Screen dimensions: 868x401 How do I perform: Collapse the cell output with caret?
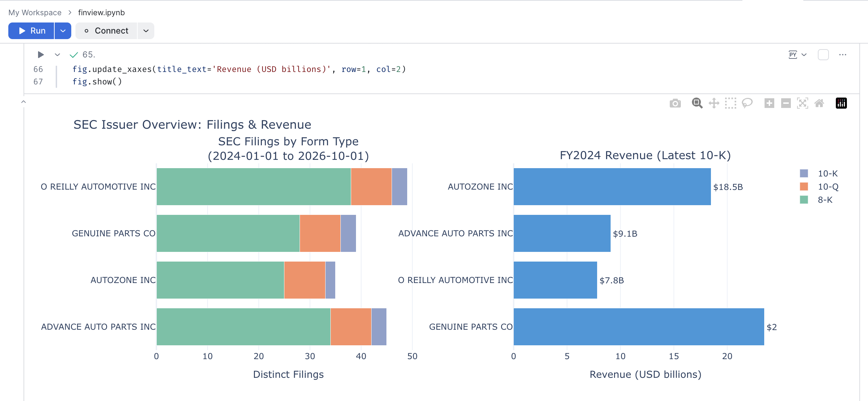pos(24,102)
